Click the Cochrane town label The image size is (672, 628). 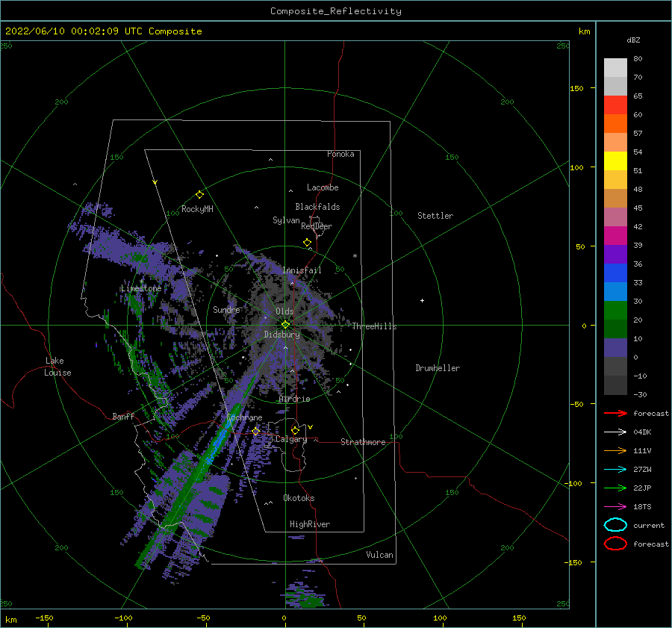tap(244, 417)
